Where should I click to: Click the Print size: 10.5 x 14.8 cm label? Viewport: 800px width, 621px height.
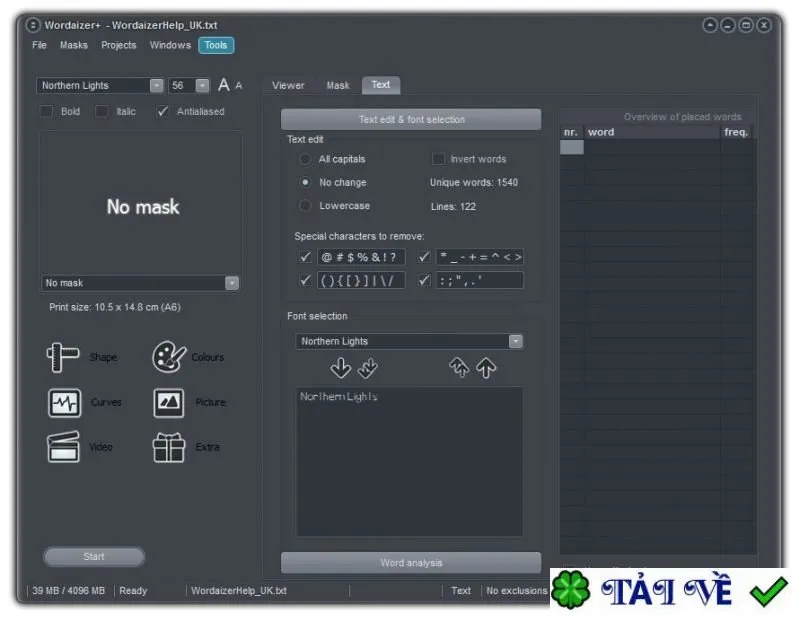point(115,307)
